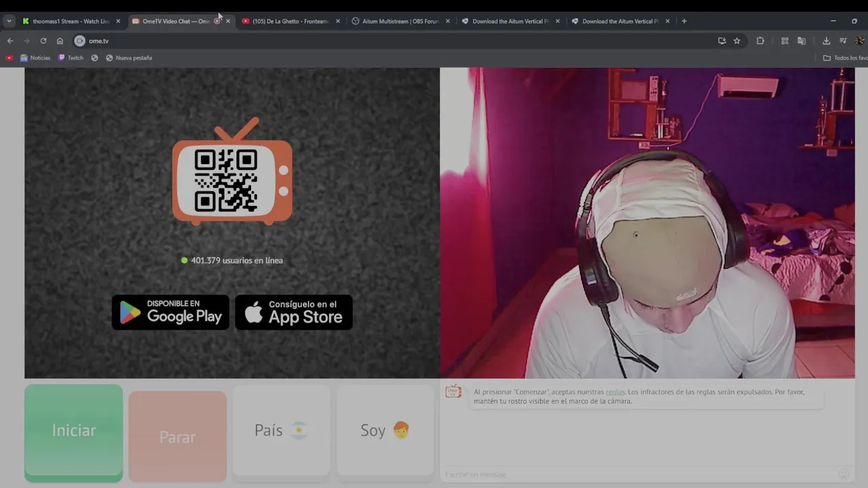Click the local webcam video preview
Viewport: 868px width, 488px height.
pos(647,223)
